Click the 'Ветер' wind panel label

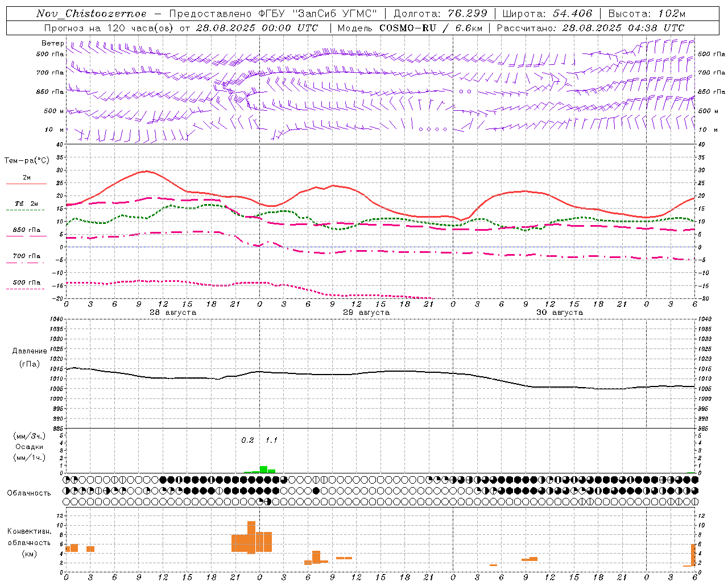(x=52, y=43)
